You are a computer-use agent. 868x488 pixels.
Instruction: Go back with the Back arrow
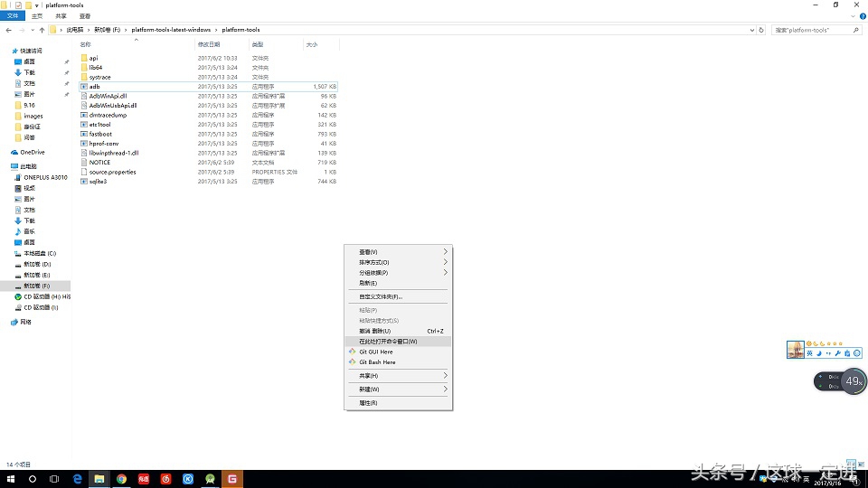(x=8, y=30)
